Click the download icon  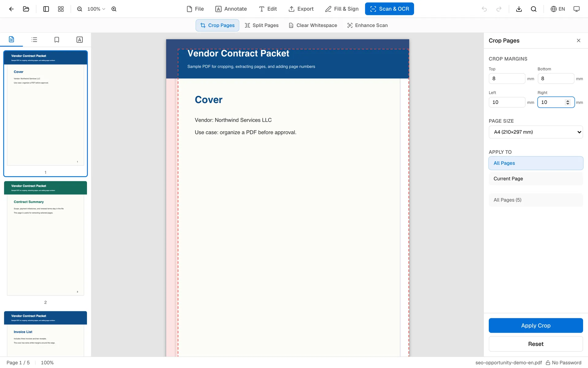[x=519, y=9]
